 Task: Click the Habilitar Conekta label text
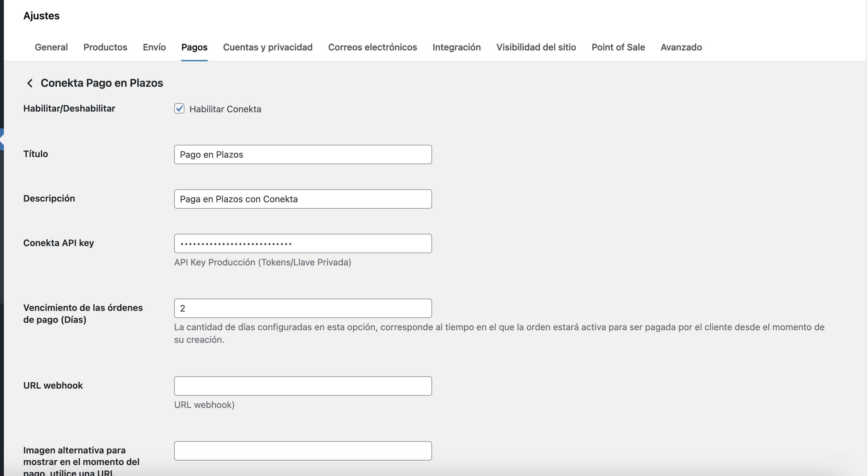click(225, 109)
